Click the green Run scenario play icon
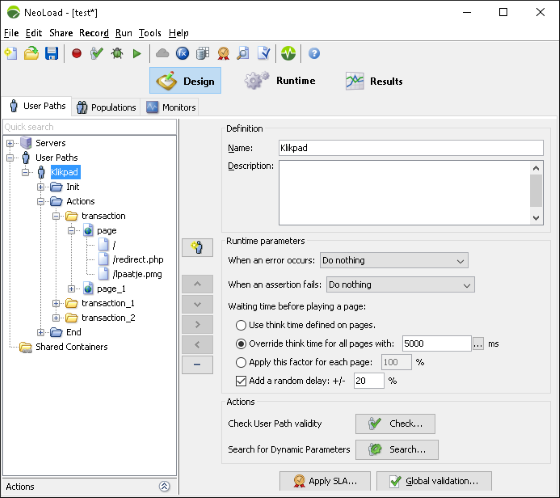Image resolution: width=560 pixels, height=498 pixels. point(136,54)
